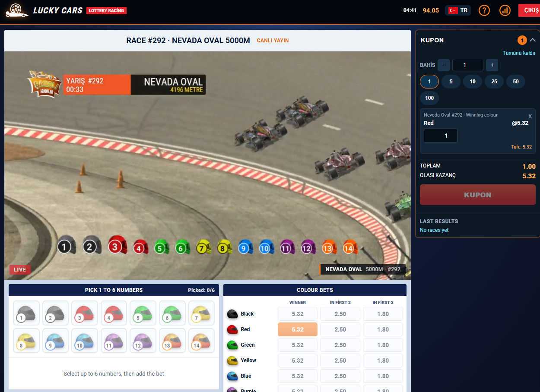Toggle Black winner odds 5.32
540x392 pixels.
(298, 314)
